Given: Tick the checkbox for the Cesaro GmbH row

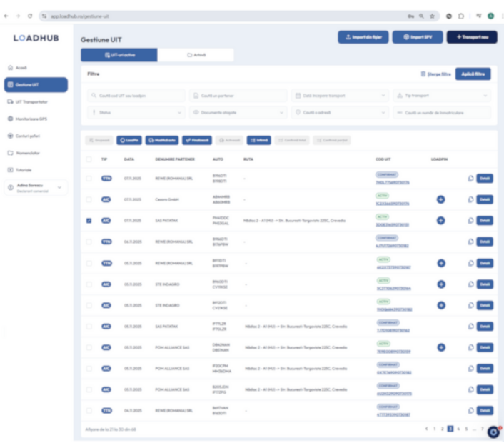Looking at the screenshot, I should click(89, 199).
